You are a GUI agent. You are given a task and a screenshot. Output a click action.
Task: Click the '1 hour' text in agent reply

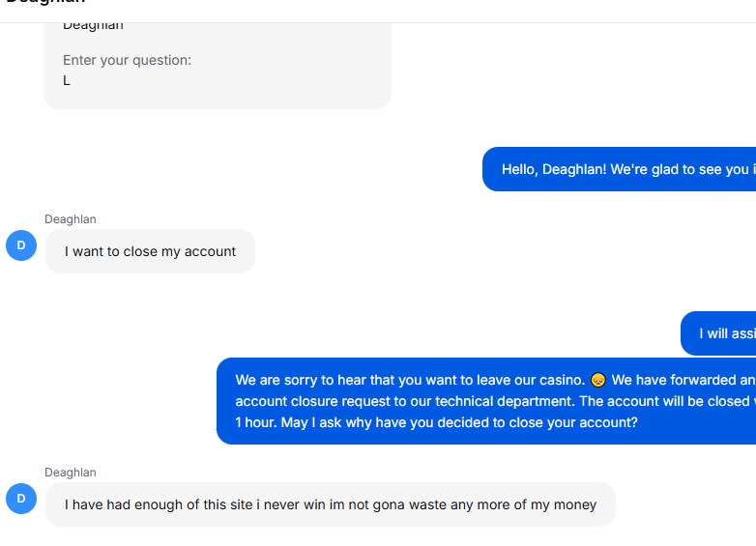tap(256, 422)
